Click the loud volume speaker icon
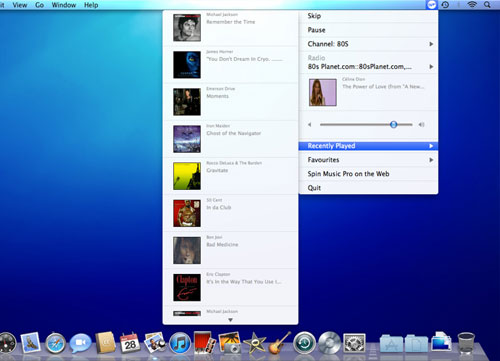 click(x=422, y=125)
